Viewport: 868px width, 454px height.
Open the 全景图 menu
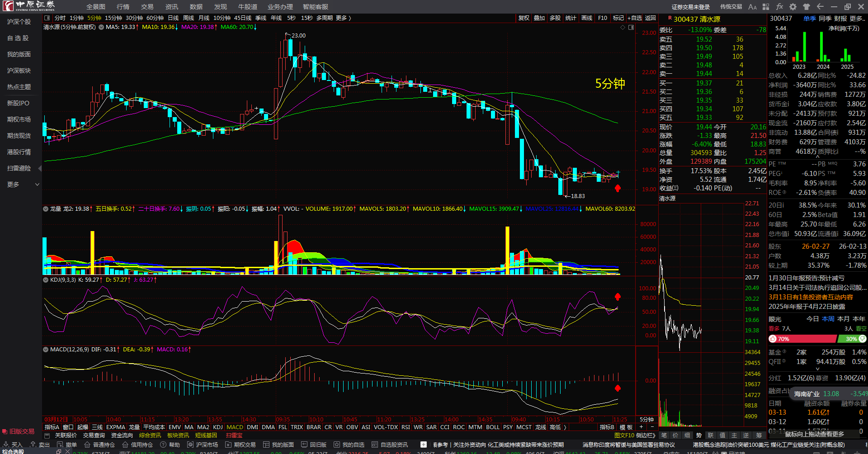click(x=96, y=7)
